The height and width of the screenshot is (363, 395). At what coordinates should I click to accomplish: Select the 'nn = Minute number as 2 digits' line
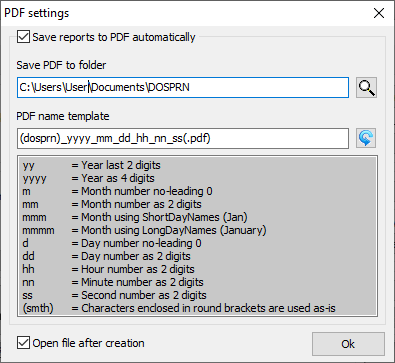pos(113,282)
